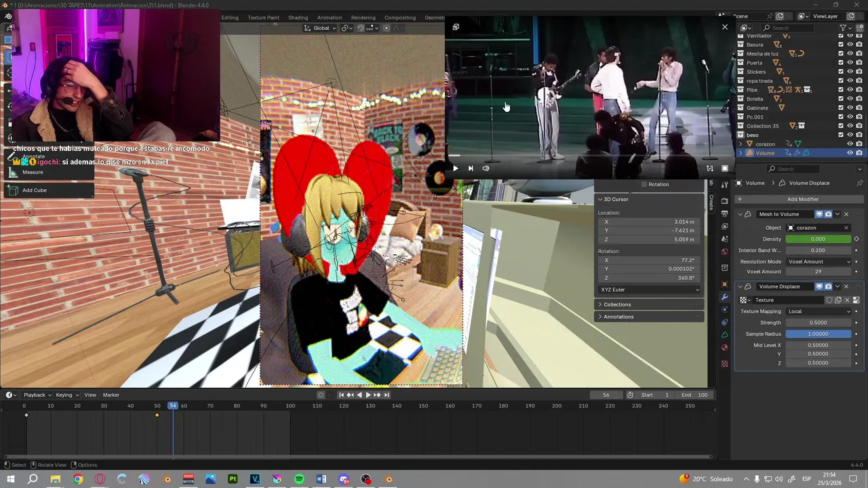The width and height of the screenshot is (868, 488).
Task: Toggle auto keying record button
Action: (321, 395)
